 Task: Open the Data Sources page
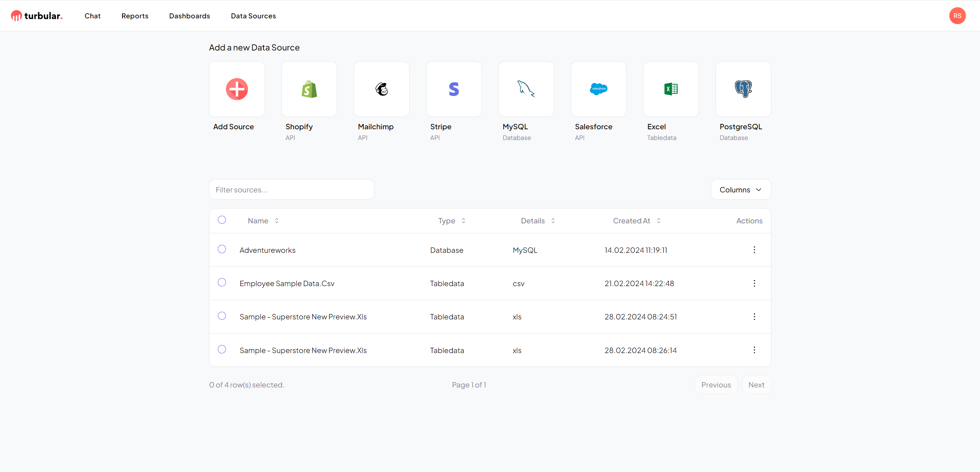pos(253,16)
